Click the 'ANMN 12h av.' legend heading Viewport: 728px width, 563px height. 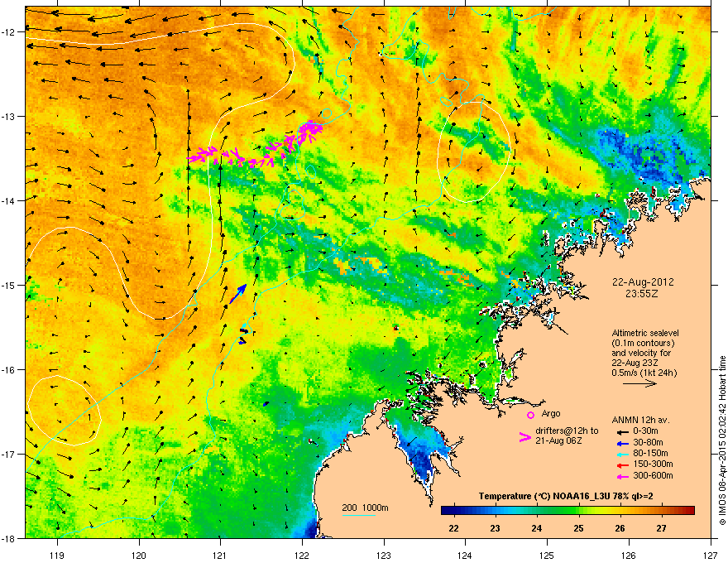point(640,421)
